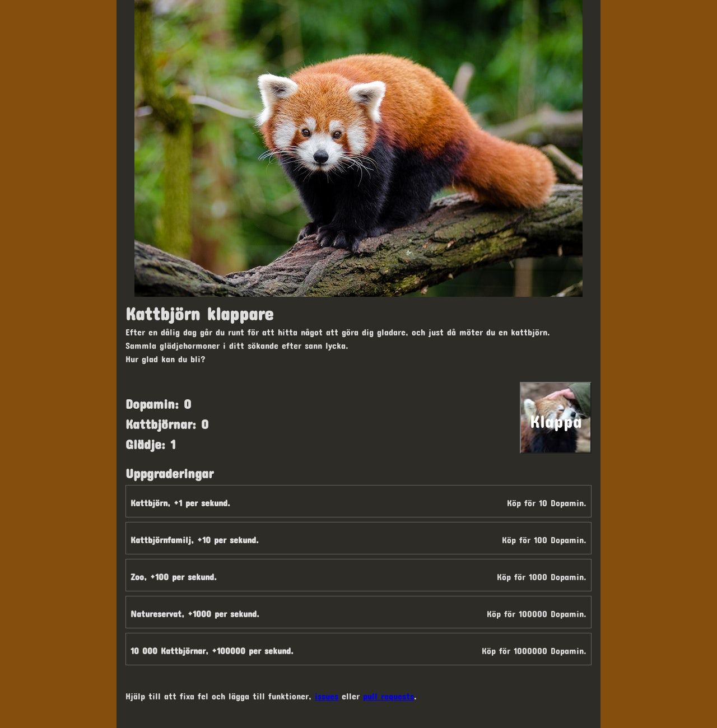Image resolution: width=717 pixels, height=728 pixels.
Task: Click the Uppgraderingar heading
Action: click(170, 474)
